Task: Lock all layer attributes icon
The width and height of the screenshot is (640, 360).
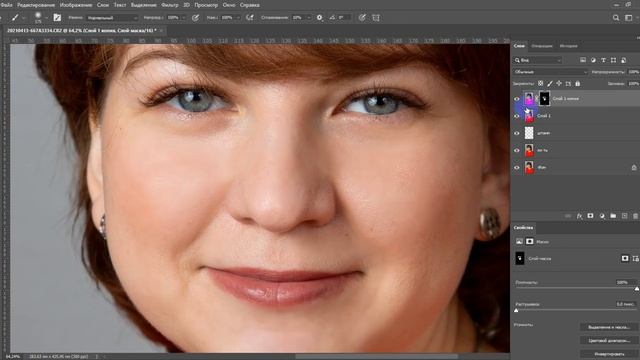Action: click(x=578, y=84)
